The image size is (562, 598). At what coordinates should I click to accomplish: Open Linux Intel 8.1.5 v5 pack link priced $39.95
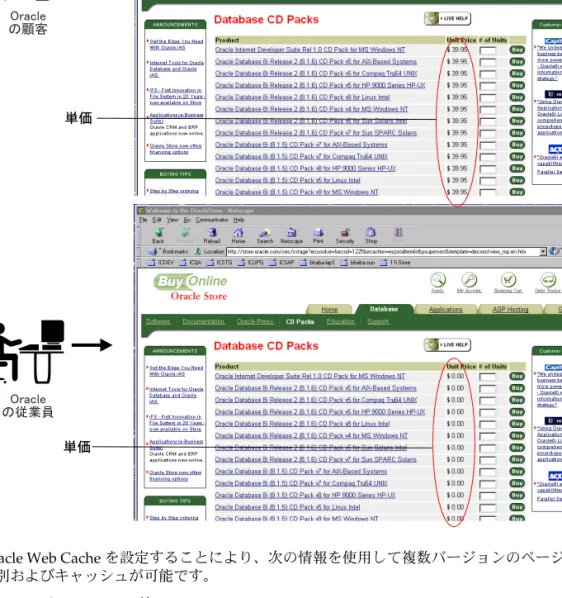[287, 180]
